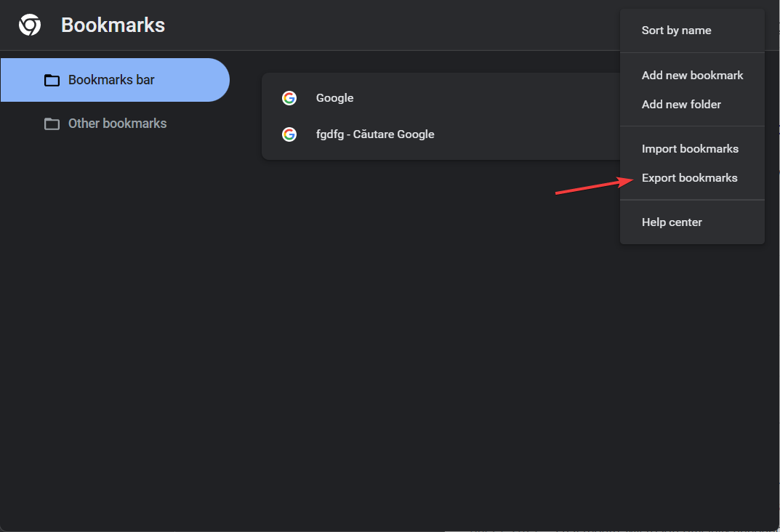Select the Bookmarks bar folder label
Screen dimensions: 780x532
[111, 80]
